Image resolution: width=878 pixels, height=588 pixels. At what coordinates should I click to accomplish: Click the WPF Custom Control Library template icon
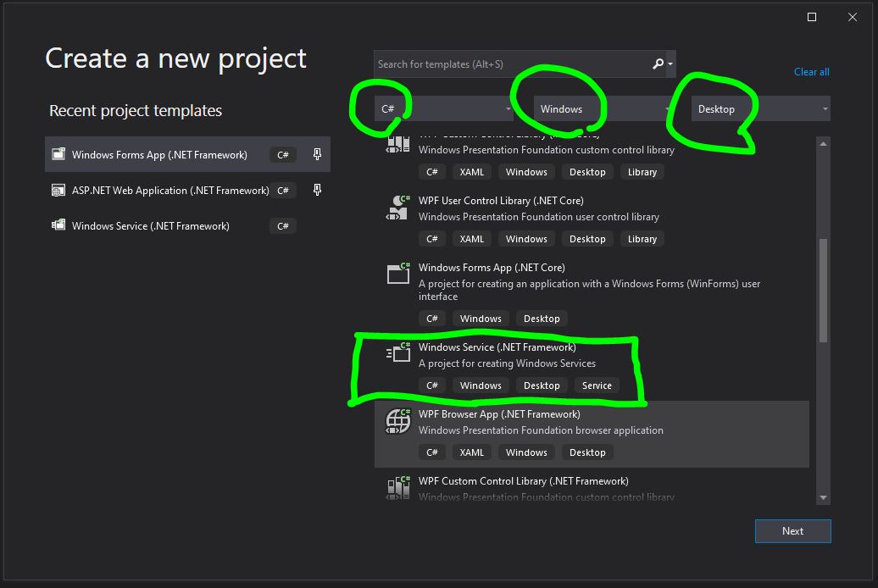click(397, 487)
